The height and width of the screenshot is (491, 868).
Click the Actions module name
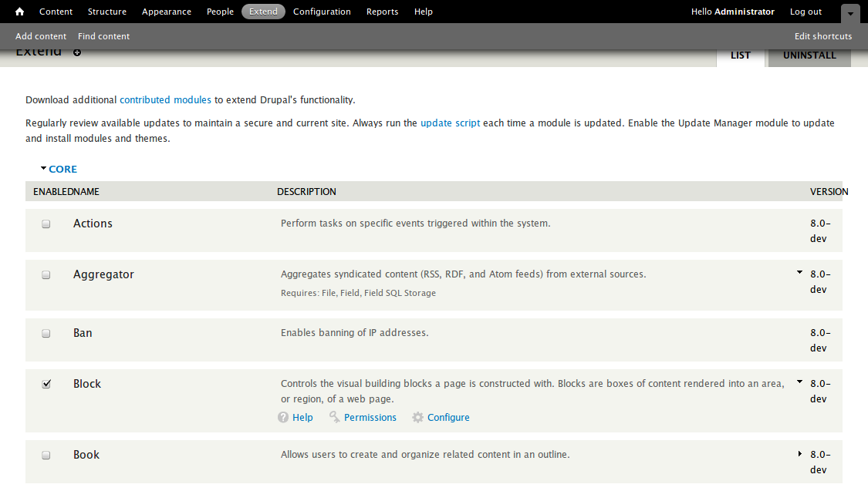click(x=93, y=224)
